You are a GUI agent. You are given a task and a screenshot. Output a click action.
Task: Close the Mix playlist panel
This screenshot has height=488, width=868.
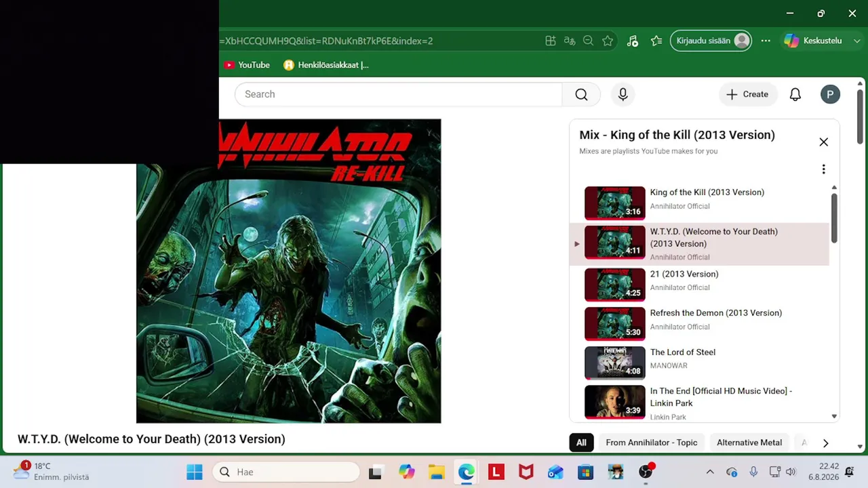pos(823,142)
